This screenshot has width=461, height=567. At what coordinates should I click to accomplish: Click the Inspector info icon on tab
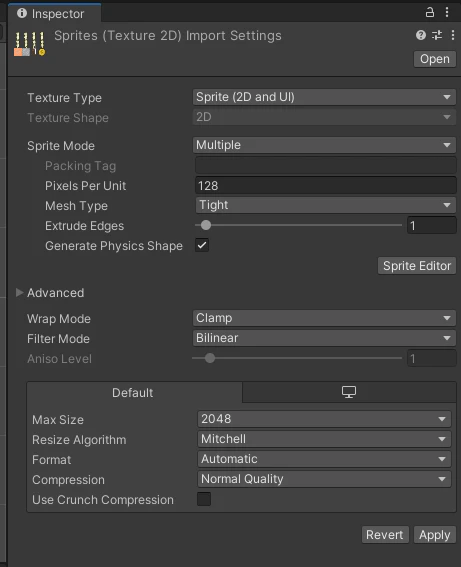pyautogui.click(x=22, y=13)
